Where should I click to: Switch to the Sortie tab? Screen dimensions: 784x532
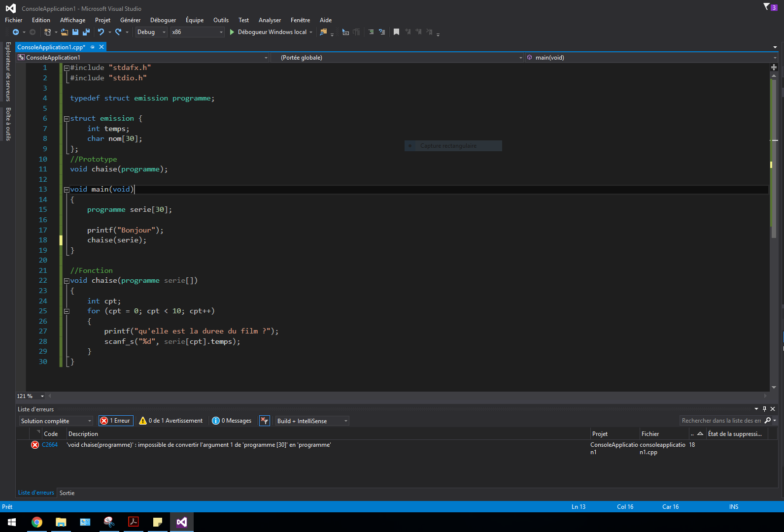(x=67, y=493)
